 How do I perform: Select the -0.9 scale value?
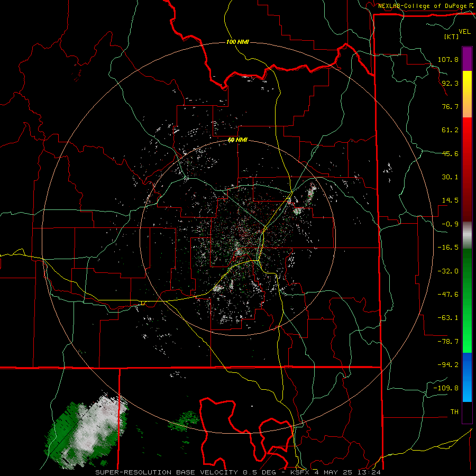[x=450, y=224]
